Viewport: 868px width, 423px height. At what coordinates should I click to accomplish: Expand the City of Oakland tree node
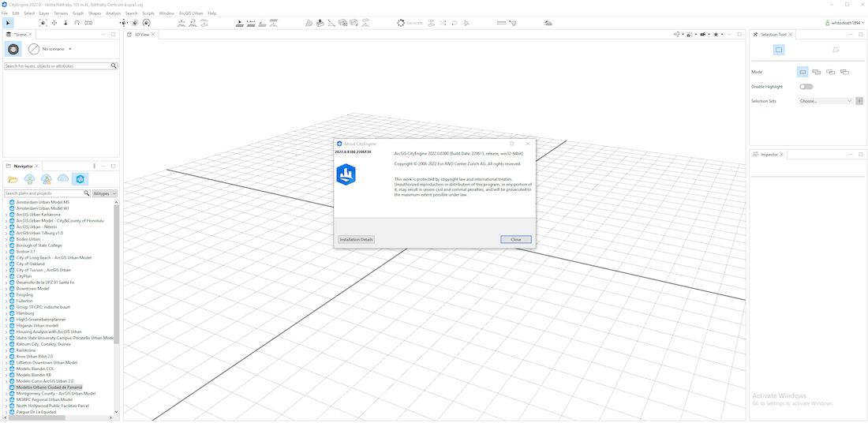pos(6,264)
